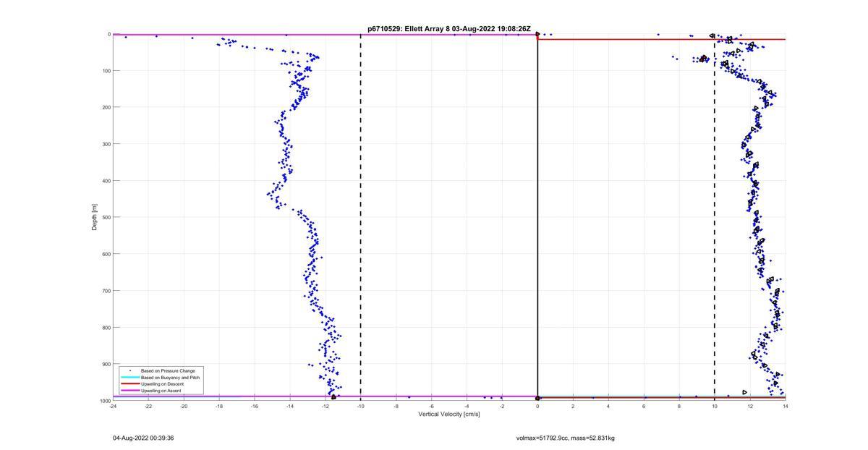This screenshot has height=450, width=868.
Task: Click the '-10' velocity axis tick label
Action: coord(361,407)
